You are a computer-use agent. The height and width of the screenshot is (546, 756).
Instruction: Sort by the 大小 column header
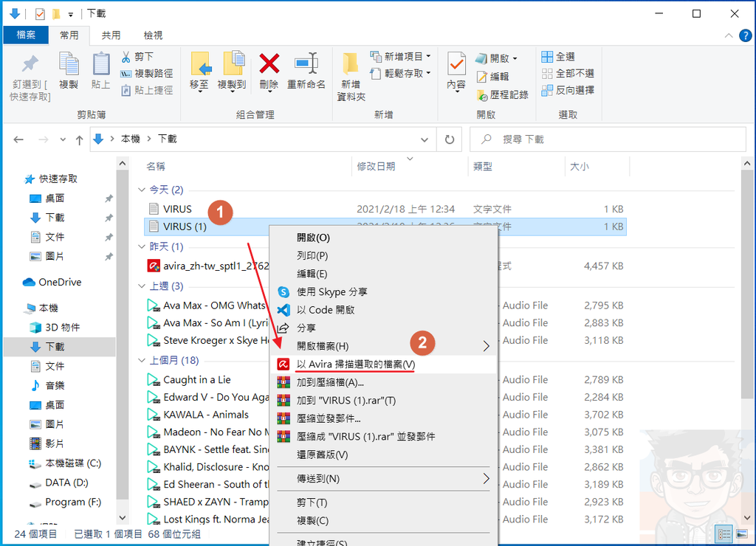point(580,166)
